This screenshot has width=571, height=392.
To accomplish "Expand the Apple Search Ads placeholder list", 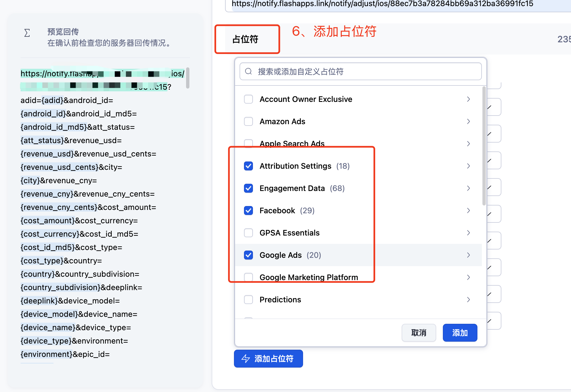I will click(468, 144).
